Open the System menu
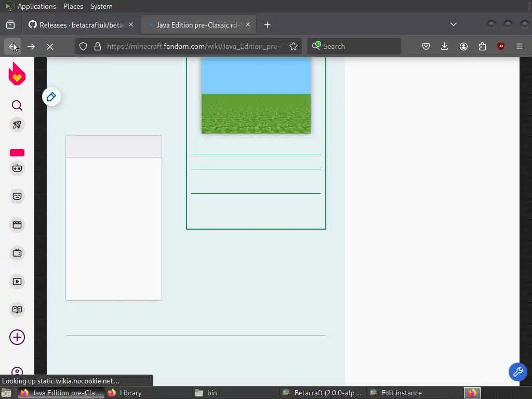 [x=101, y=6]
